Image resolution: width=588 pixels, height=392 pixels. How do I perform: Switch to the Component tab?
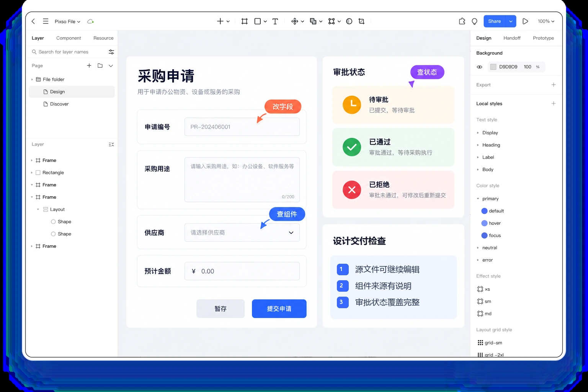tap(69, 38)
